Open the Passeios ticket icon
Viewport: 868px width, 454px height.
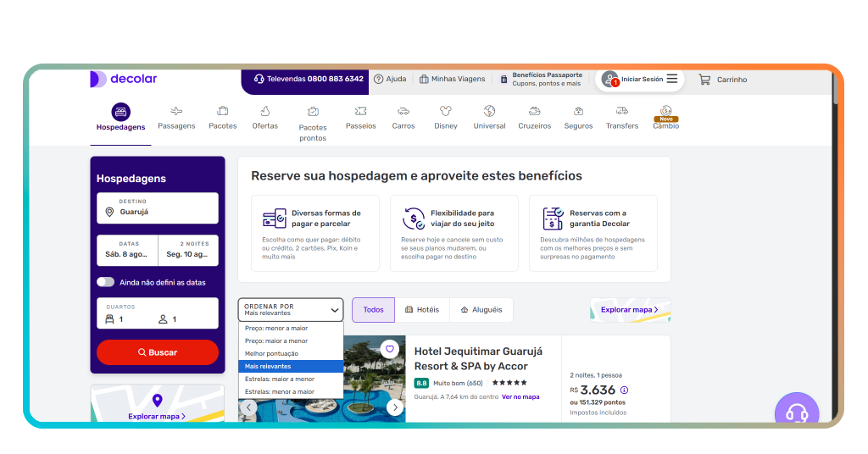click(x=361, y=111)
